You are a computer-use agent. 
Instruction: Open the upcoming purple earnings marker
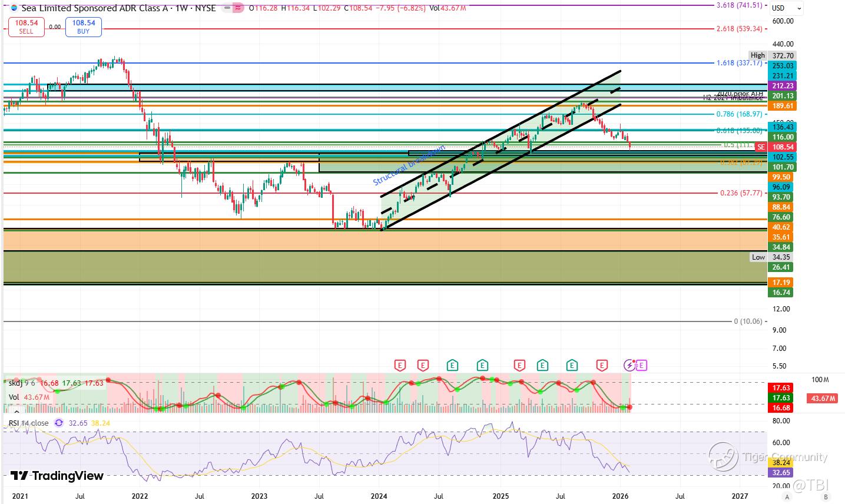(642, 365)
